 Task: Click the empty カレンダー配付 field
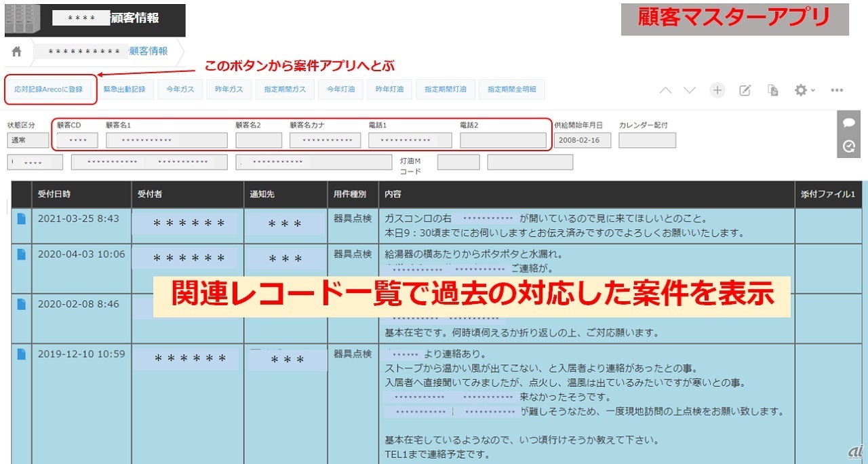point(647,140)
